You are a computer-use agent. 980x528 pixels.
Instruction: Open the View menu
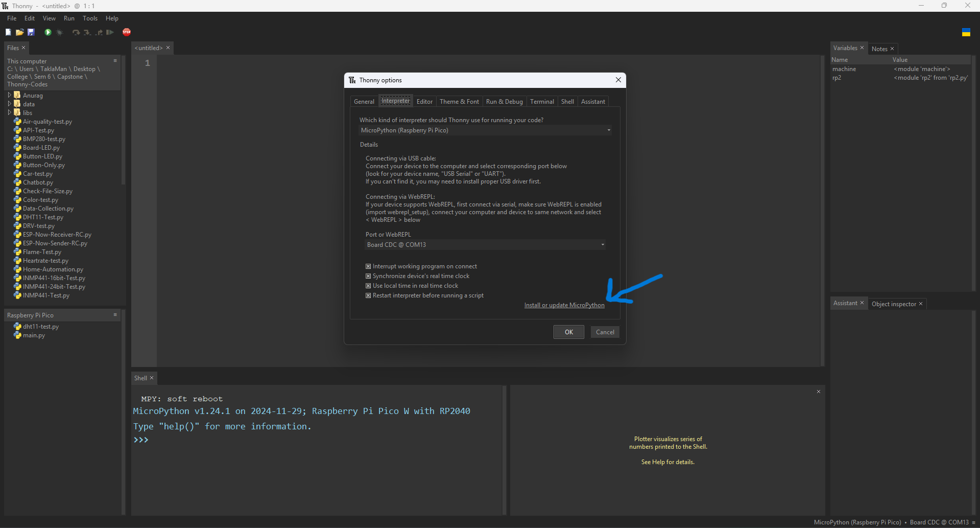(49, 18)
